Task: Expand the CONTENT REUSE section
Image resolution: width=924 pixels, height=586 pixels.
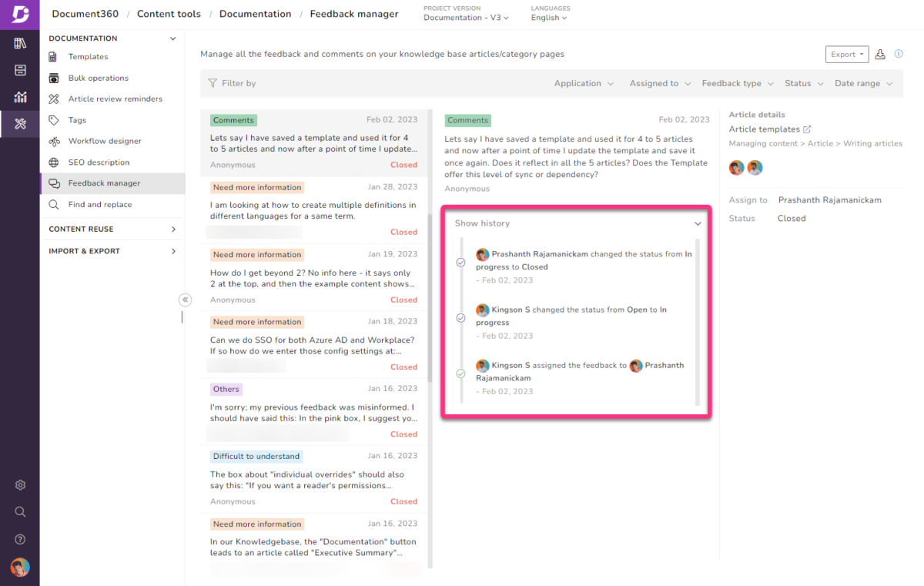Action: pyautogui.click(x=113, y=229)
